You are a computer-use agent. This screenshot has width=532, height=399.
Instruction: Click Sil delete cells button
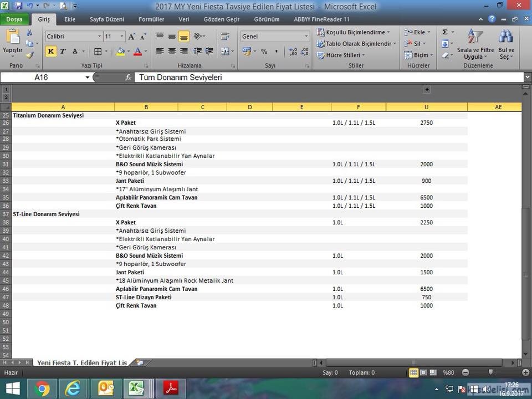coord(415,43)
